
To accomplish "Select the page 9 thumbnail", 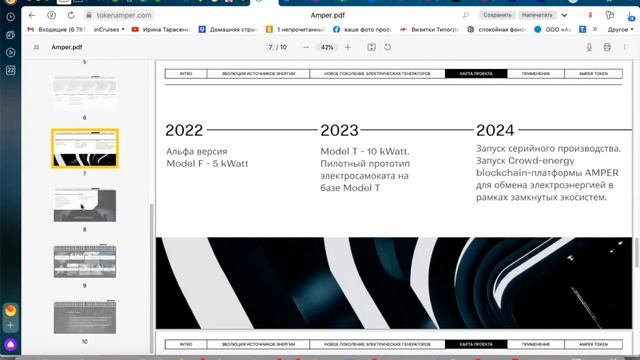I will coord(85,261).
